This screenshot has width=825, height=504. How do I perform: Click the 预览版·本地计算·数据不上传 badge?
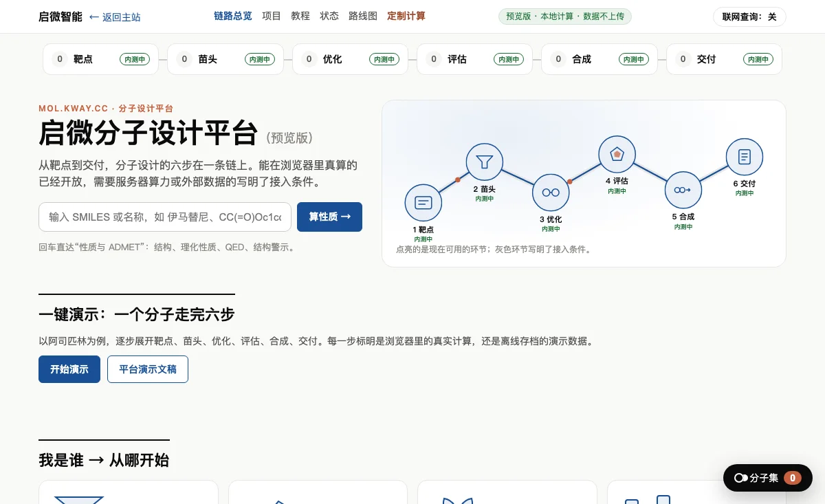pyautogui.click(x=565, y=17)
